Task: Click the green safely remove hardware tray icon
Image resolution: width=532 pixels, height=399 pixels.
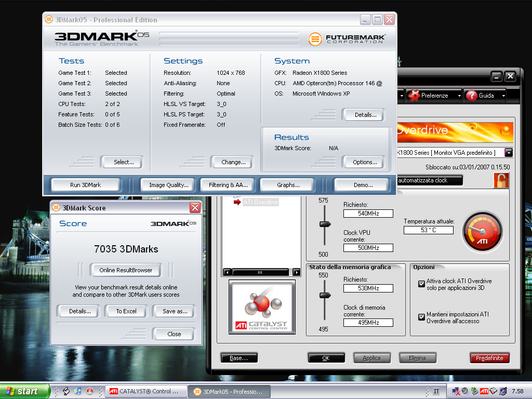Action: click(475, 391)
